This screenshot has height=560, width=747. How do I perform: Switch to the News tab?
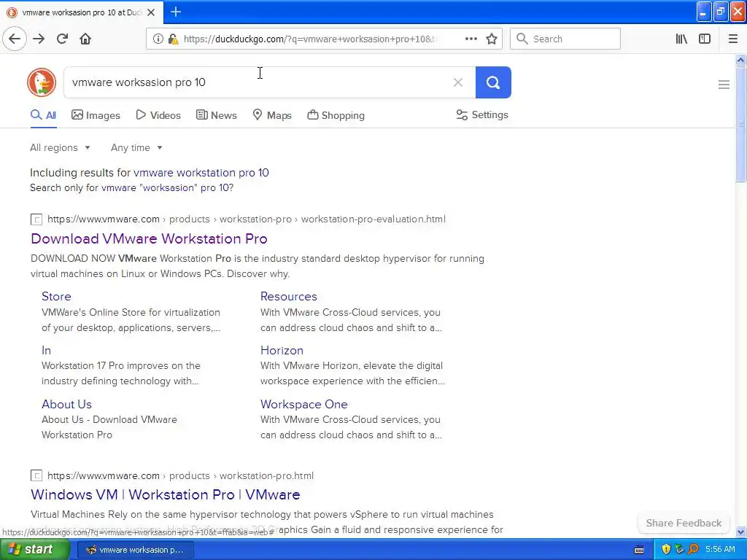tap(216, 115)
